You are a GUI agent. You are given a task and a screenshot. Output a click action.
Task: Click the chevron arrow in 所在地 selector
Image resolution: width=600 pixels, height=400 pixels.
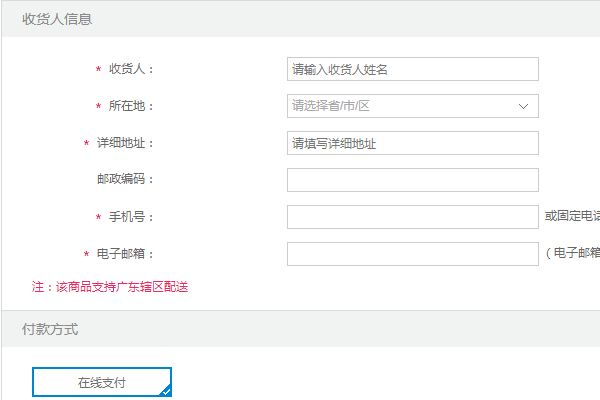coord(523,106)
